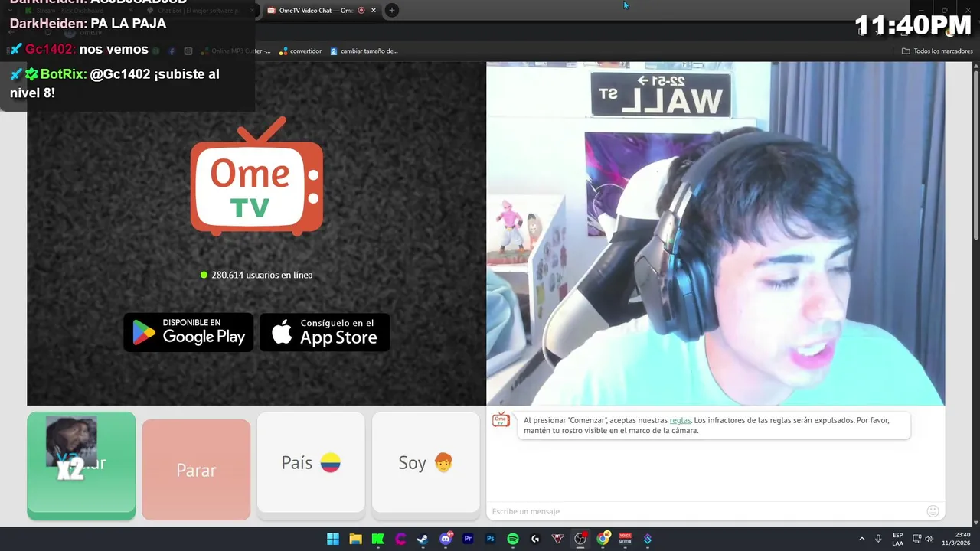Open File Explorer from taskbar
The image size is (980, 551).
(355, 539)
